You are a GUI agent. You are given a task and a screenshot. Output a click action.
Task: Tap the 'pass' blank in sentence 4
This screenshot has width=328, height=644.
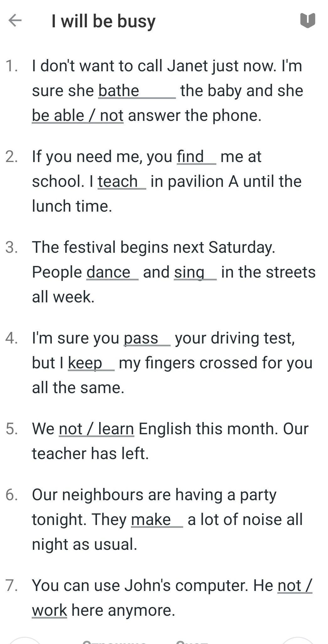[x=147, y=338]
